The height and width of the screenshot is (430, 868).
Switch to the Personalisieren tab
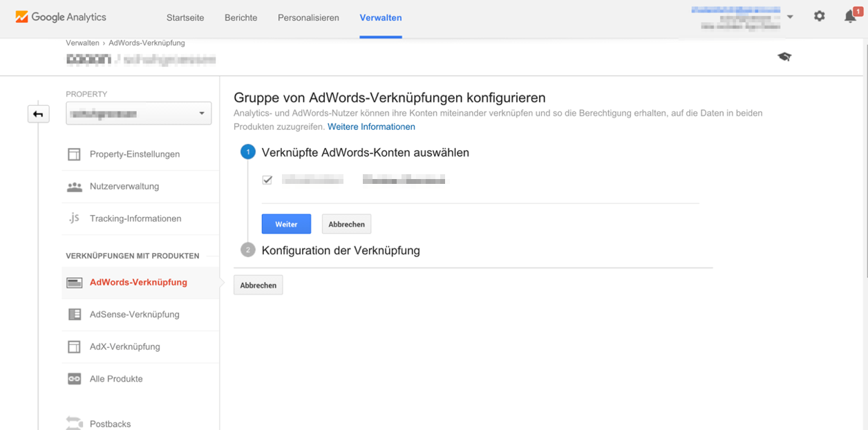click(308, 18)
